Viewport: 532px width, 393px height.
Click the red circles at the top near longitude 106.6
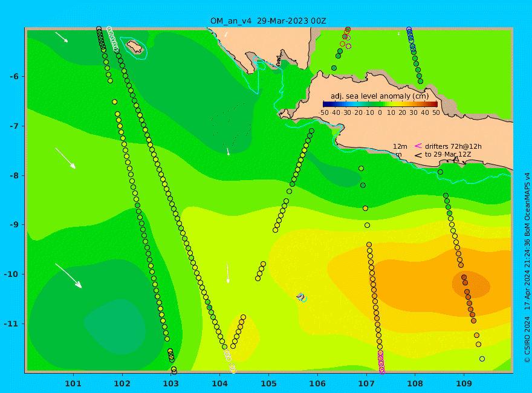click(x=345, y=36)
